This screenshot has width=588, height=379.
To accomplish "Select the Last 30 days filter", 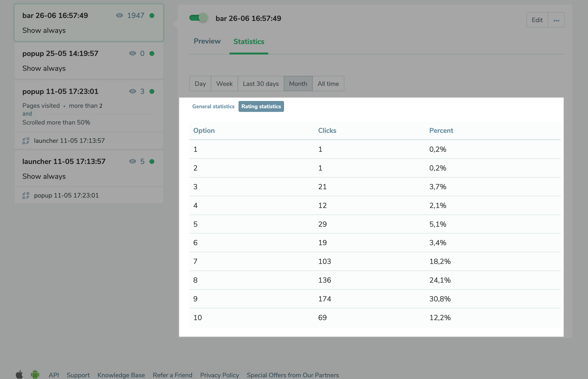I will click(260, 84).
